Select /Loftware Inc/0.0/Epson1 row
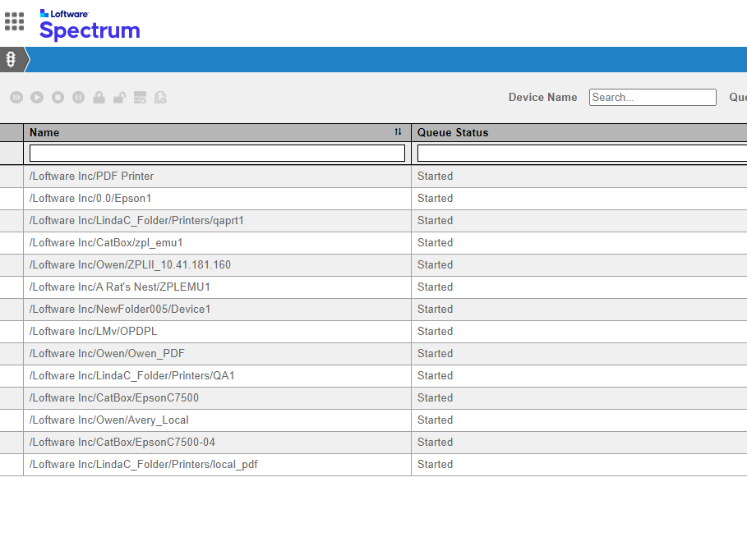This screenshot has height=560, width=747. pyautogui.click(x=373, y=198)
